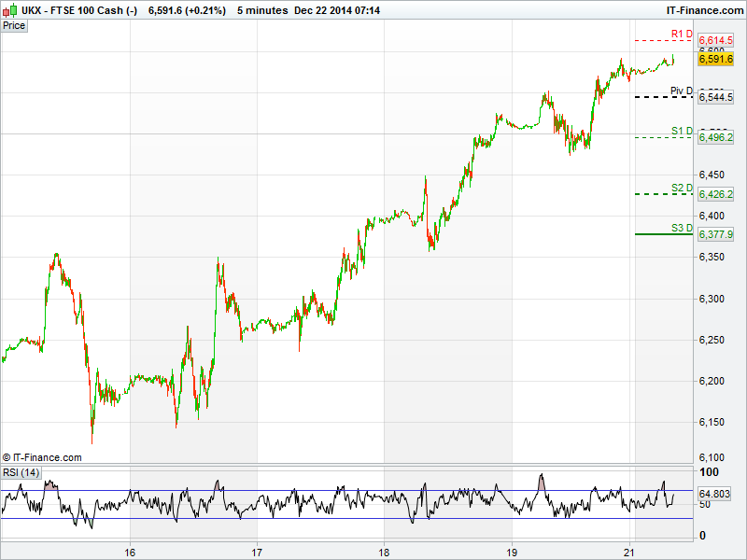Select the S1 D support value 6,496.2

point(716,137)
